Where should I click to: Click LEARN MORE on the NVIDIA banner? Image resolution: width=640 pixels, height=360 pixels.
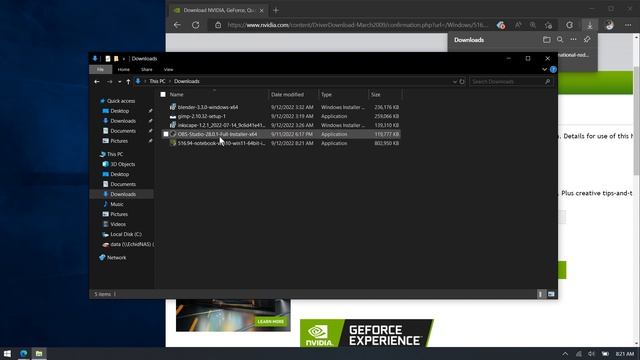pyautogui.click(x=271, y=322)
